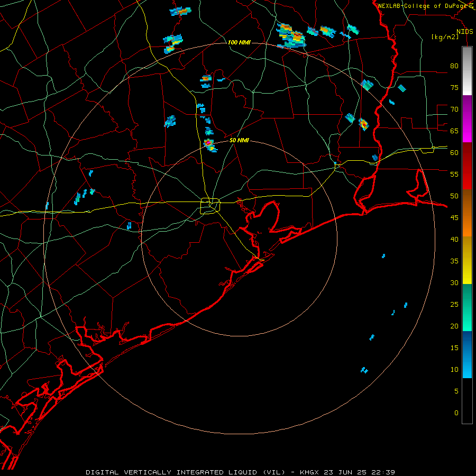Click the yellow highway loop at Houston center
This screenshot has height=476, width=476.
[210, 206]
